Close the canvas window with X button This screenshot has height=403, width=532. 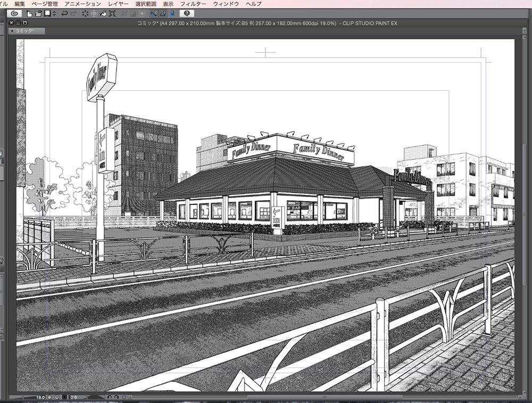coord(12,23)
